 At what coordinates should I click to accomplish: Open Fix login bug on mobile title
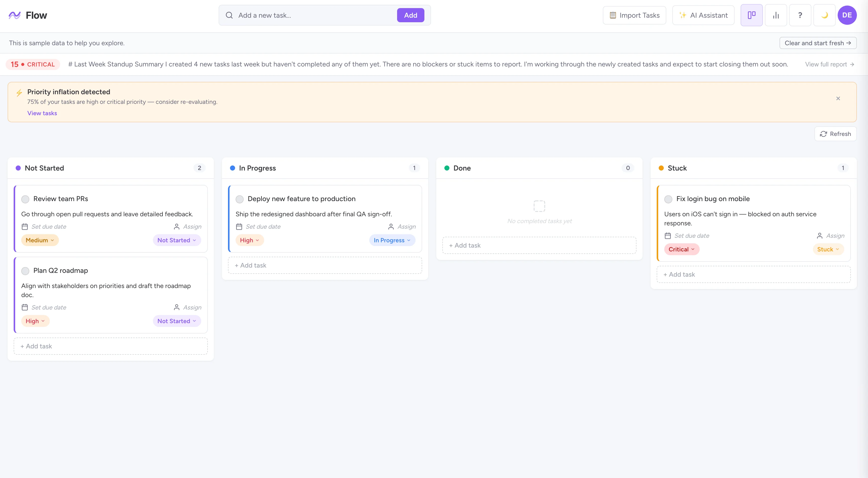point(713,199)
